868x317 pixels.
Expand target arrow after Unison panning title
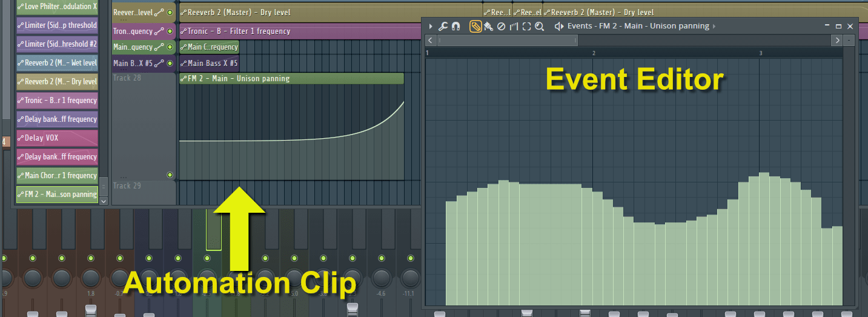tap(715, 26)
